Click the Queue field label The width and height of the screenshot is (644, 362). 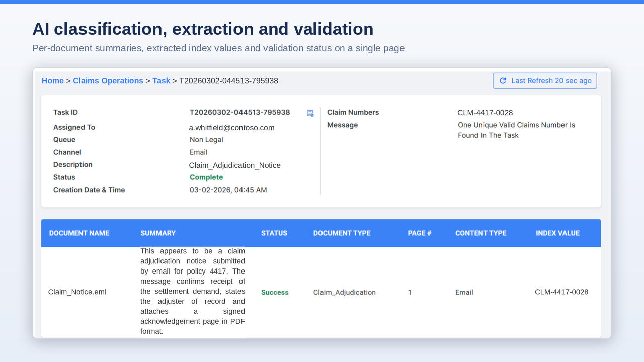[64, 140]
